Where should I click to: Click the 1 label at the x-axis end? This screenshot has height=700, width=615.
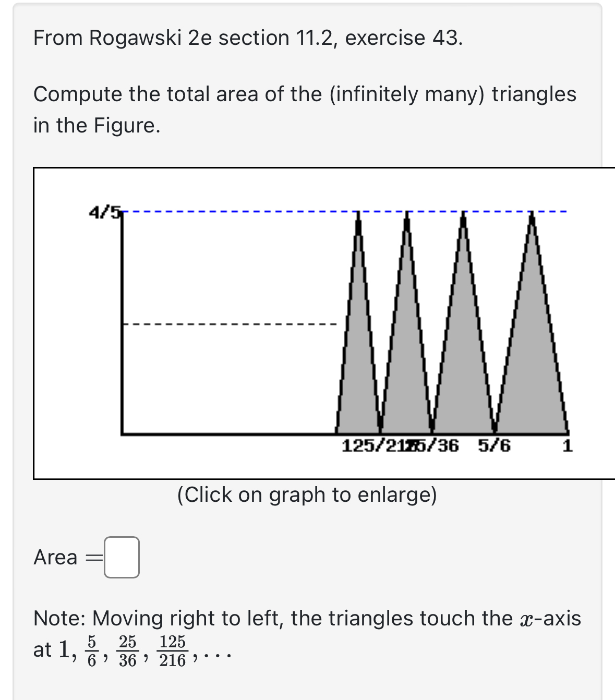[x=568, y=445]
